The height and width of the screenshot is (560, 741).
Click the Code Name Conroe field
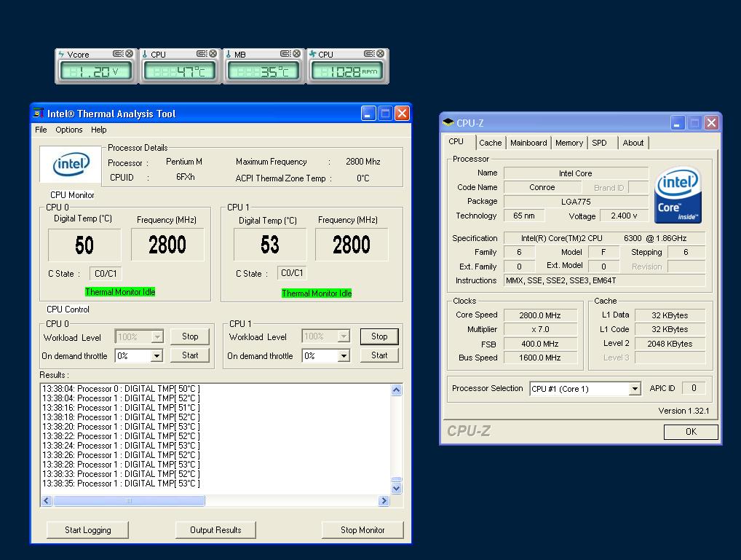(x=542, y=187)
